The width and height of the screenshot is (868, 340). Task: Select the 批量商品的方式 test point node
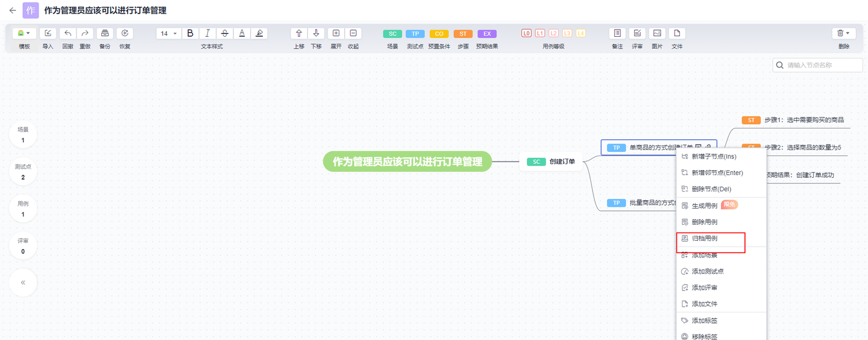pyautogui.click(x=641, y=203)
